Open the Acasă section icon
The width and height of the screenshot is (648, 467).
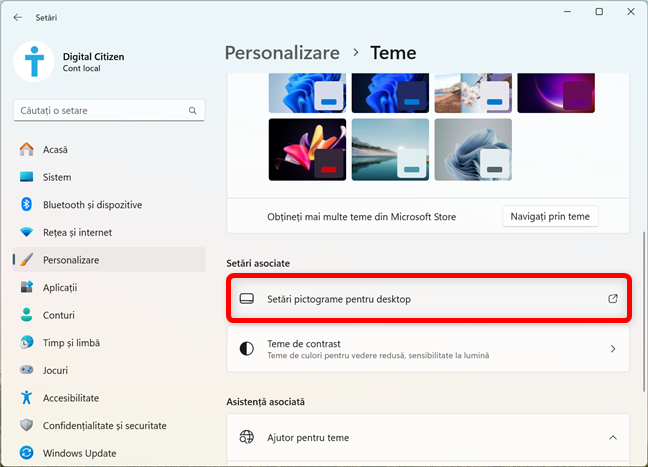pos(26,149)
